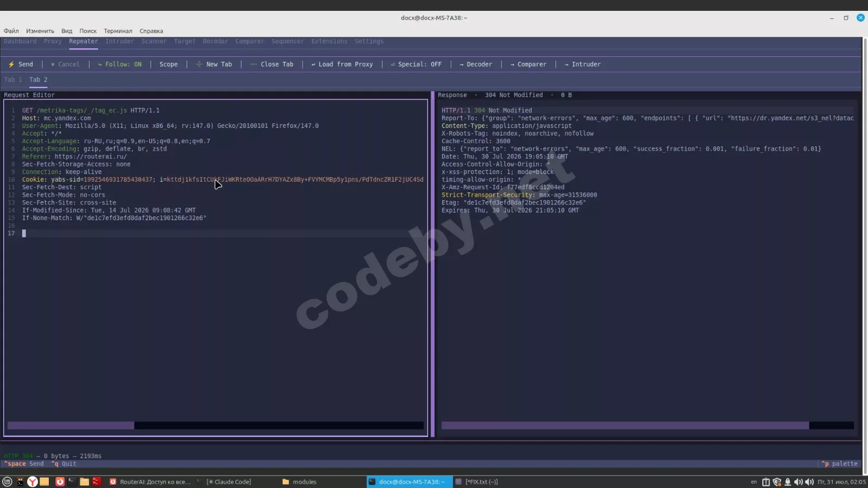
Task: Switch to RouterAI browser window in taskbar
Action: 150,481
